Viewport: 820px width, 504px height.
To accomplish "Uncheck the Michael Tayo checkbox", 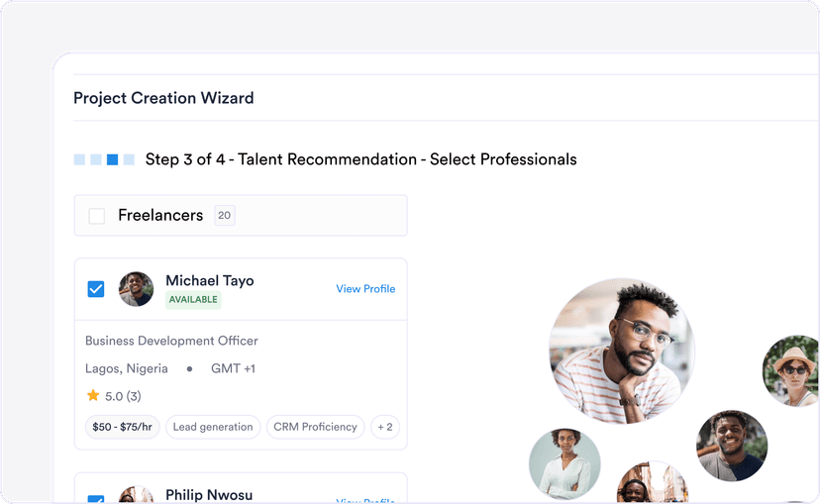I will pos(96,289).
